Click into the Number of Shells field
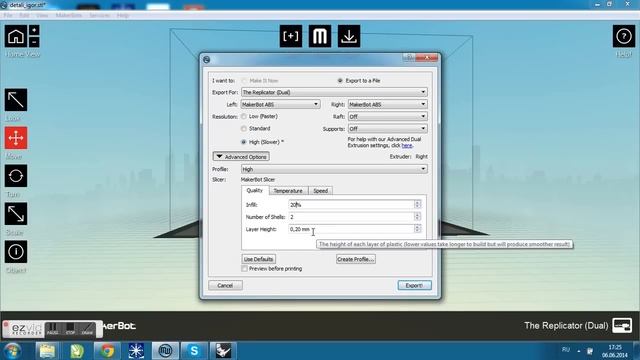Image resolution: width=640 pixels, height=360 pixels. coord(351,217)
